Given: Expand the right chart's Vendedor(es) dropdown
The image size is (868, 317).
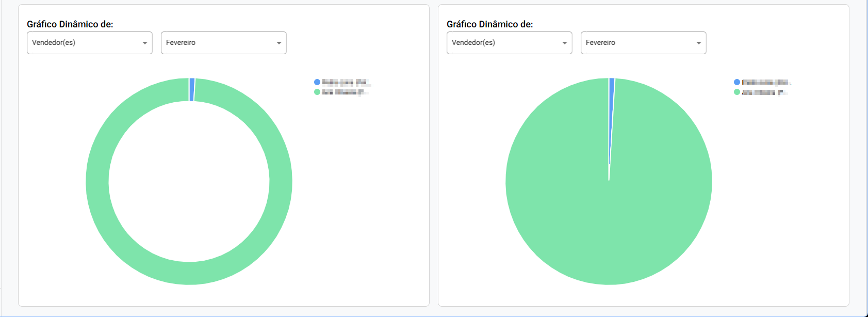Looking at the screenshot, I should click(509, 43).
